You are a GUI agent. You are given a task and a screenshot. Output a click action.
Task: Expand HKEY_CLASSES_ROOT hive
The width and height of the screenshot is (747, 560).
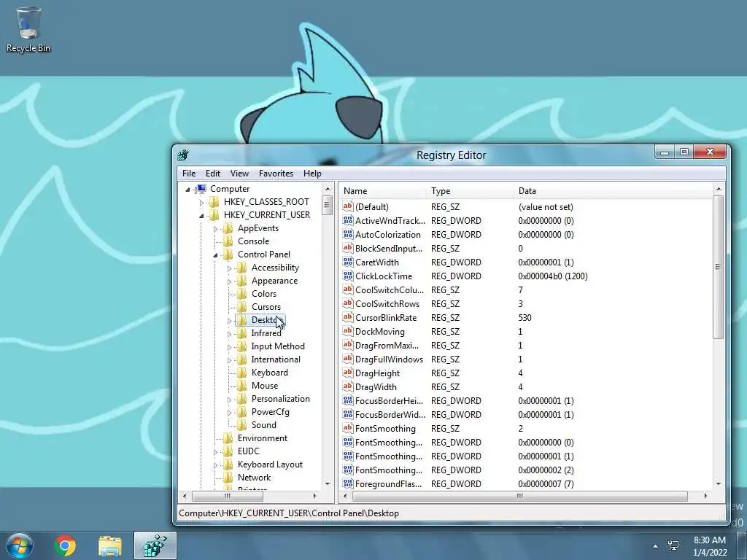click(201, 203)
